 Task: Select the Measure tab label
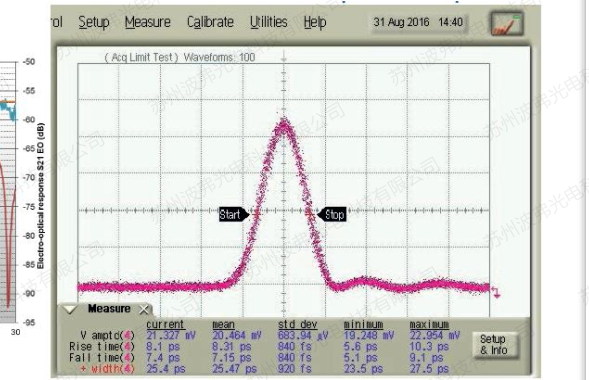pos(109,309)
